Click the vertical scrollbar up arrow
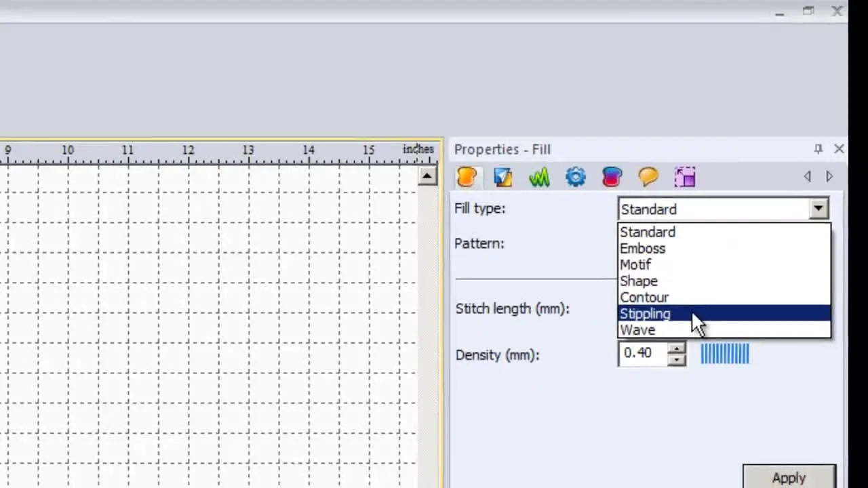This screenshot has width=868, height=488. coord(428,175)
